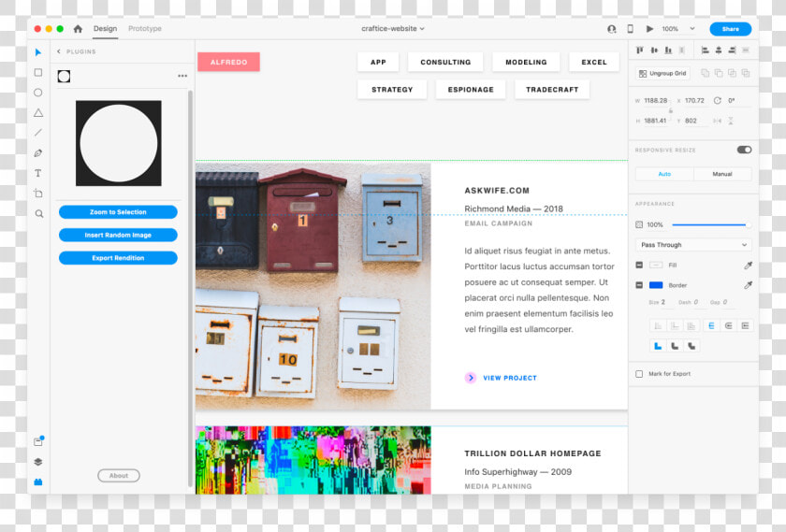
Task: Toggle the aspect ratio lock
Action: pyautogui.click(x=671, y=110)
